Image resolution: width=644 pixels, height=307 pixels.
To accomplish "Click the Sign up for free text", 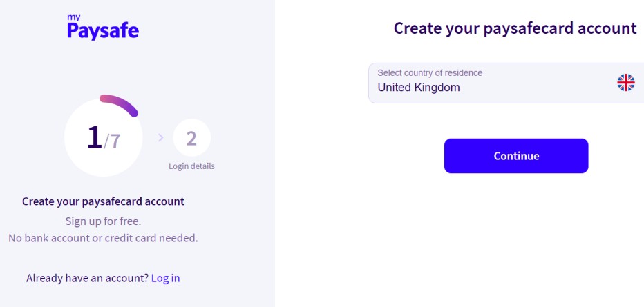I will click(103, 221).
